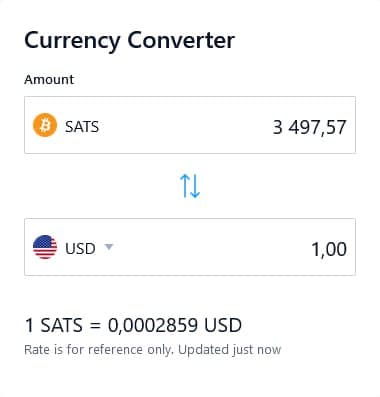Click the SATS currency label

82,127
